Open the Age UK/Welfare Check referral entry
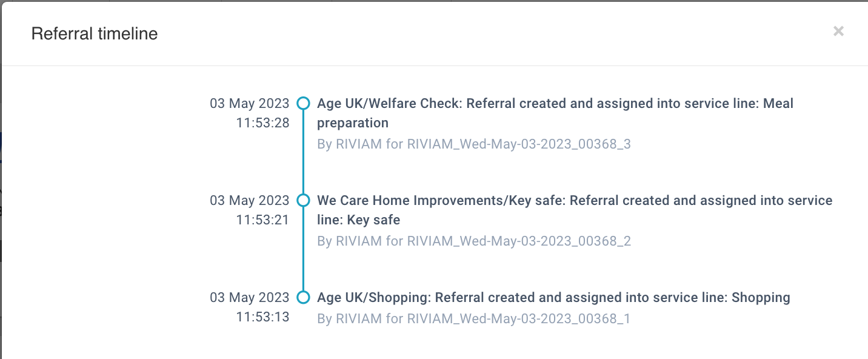This screenshot has width=868, height=359. tap(555, 104)
